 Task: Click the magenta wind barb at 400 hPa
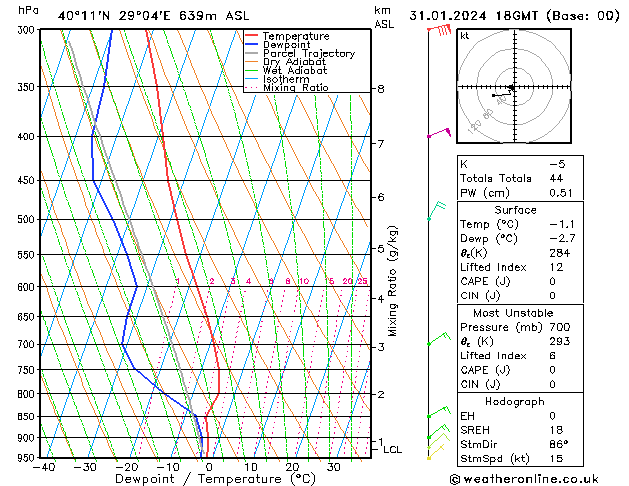[440, 133]
